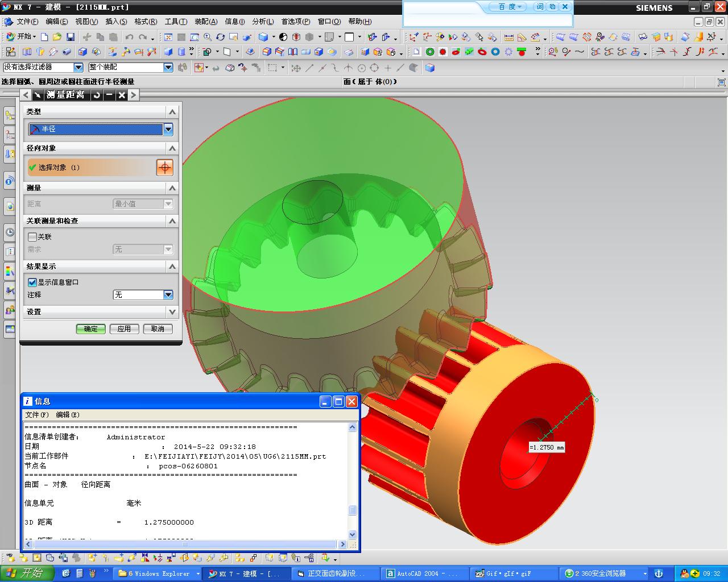Open the 文件(F) menu
Image resolution: width=728 pixels, height=582 pixels.
(x=27, y=22)
